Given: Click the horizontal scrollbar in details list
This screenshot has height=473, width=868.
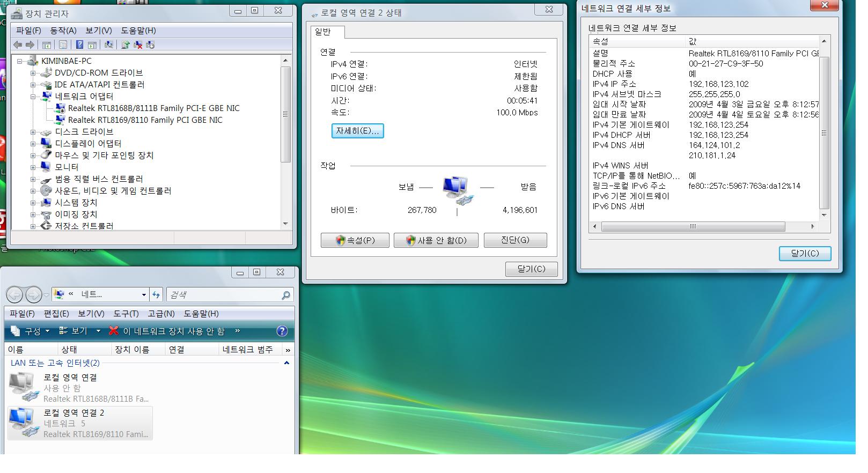Looking at the screenshot, I should pyautogui.click(x=703, y=227).
